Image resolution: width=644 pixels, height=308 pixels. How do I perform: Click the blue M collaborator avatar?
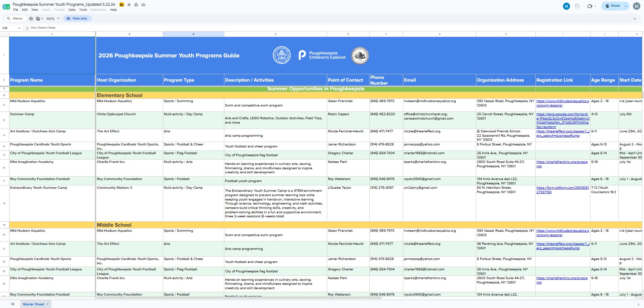coord(566,6)
